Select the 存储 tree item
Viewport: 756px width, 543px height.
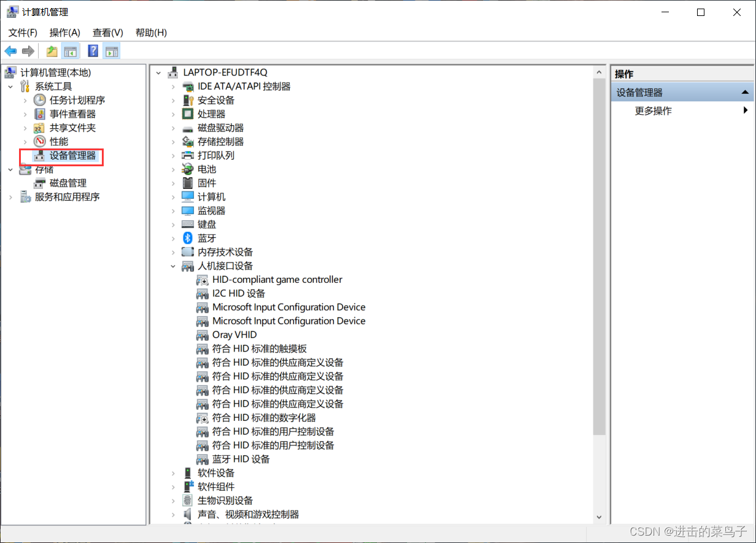click(x=44, y=169)
